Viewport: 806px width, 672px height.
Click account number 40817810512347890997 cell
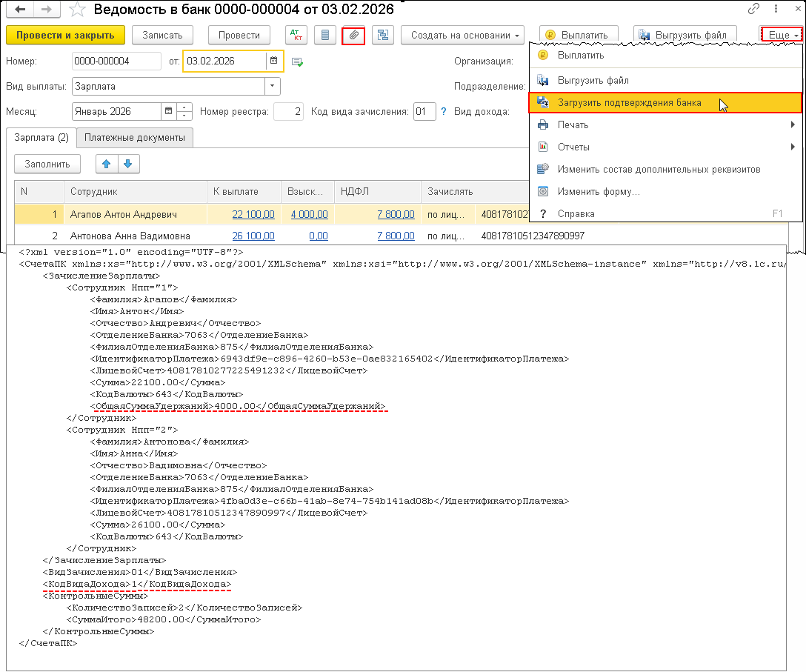[x=533, y=236]
